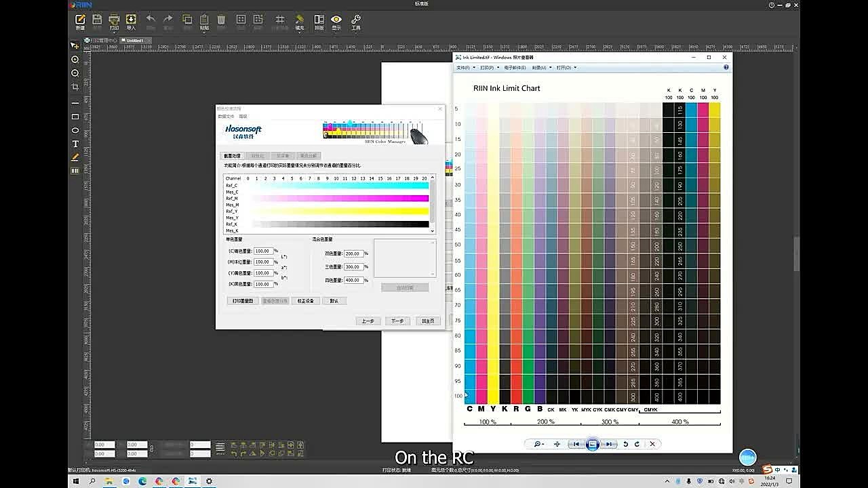Click the 打印 (Print) toolbar icon

pos(114,22)
